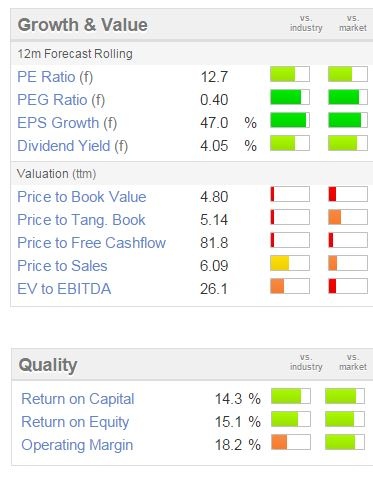Open the Return on Equity link
Viewport: 373px width, 479px height.
[x=75, y=422]
